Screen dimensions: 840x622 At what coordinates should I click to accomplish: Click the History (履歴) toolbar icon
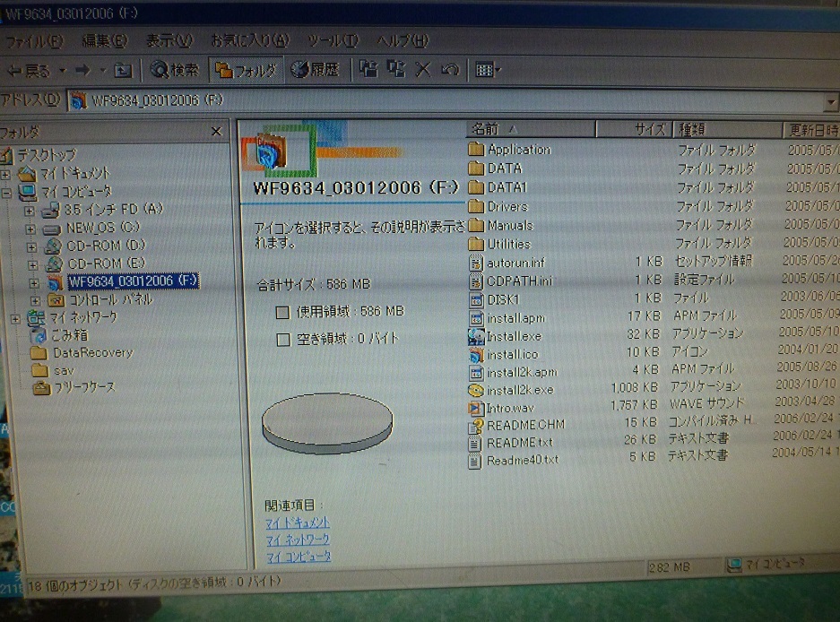(314, 70)
